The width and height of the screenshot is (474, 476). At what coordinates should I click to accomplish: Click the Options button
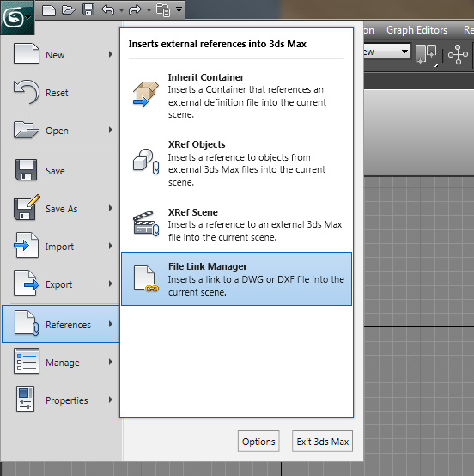pyautogui.click(x=258, y=441)
